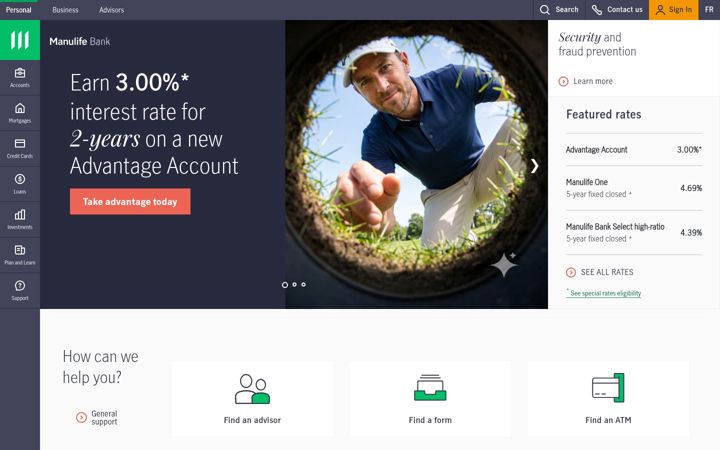
Task: Click the Find an advisor label
Action: [x=252, y=420]
